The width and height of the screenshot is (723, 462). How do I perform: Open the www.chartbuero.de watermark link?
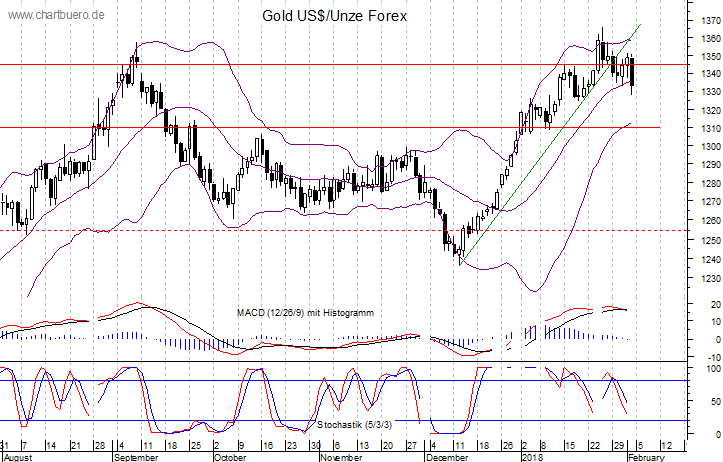click(55, 15)
